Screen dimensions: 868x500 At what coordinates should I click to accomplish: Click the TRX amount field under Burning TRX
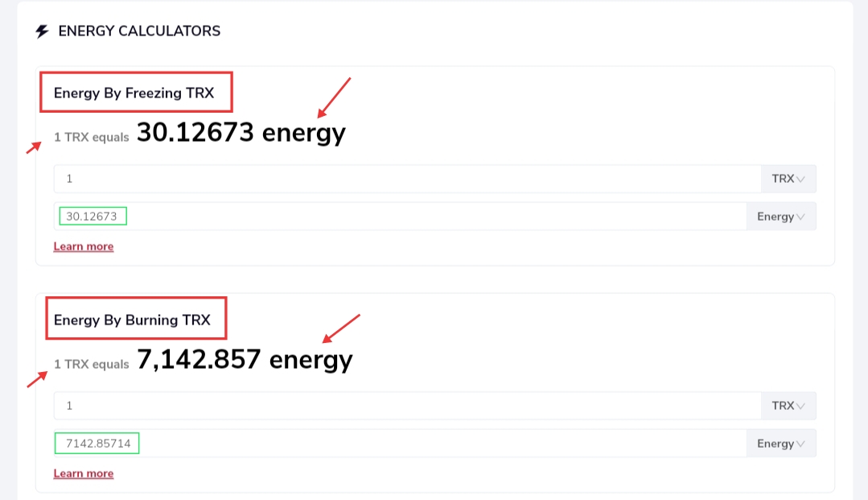407,406
